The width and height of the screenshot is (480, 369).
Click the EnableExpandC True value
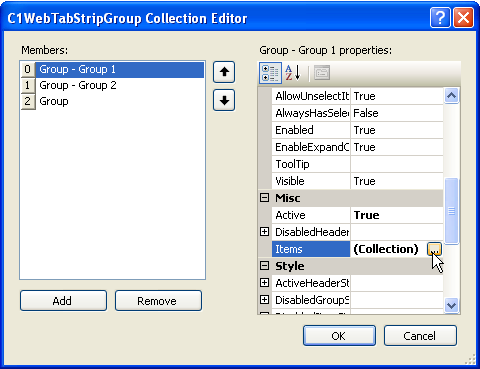click(x=397, y=147)
